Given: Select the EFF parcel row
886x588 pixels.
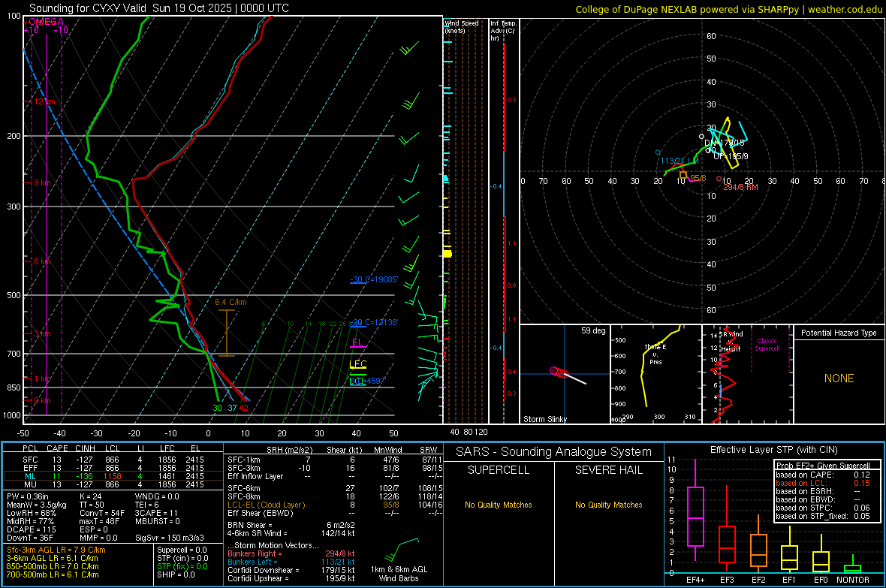Looking at the screenshot, I should pos(113,468).
